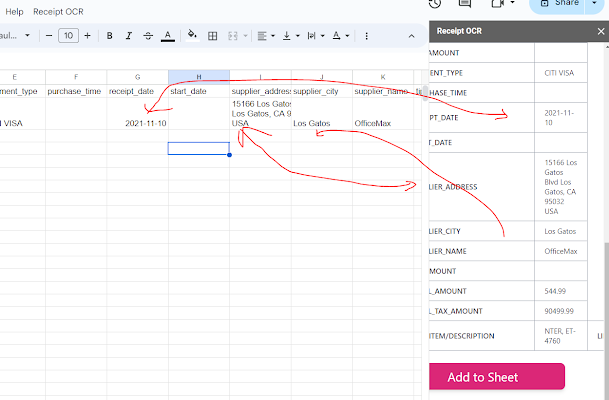Click the purchase_time header cell
Image resolution: width=609 pixels, height=400 pixels.
coord(76,91)
